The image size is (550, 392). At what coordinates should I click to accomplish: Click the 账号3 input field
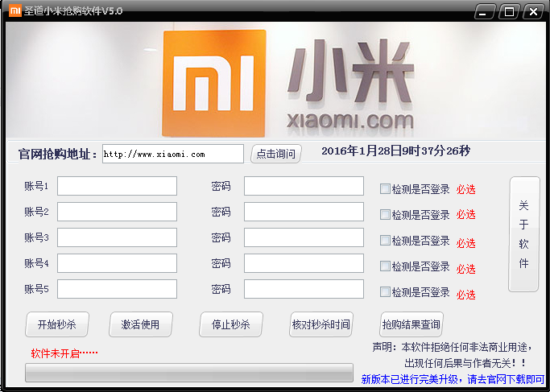click(x=117, y=237)
